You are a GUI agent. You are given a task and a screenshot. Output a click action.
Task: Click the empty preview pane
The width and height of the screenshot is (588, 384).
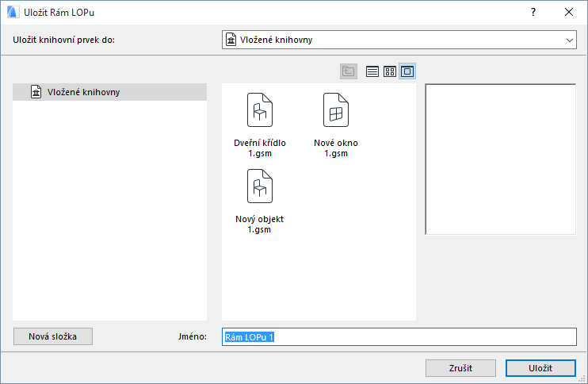(501, 159)
